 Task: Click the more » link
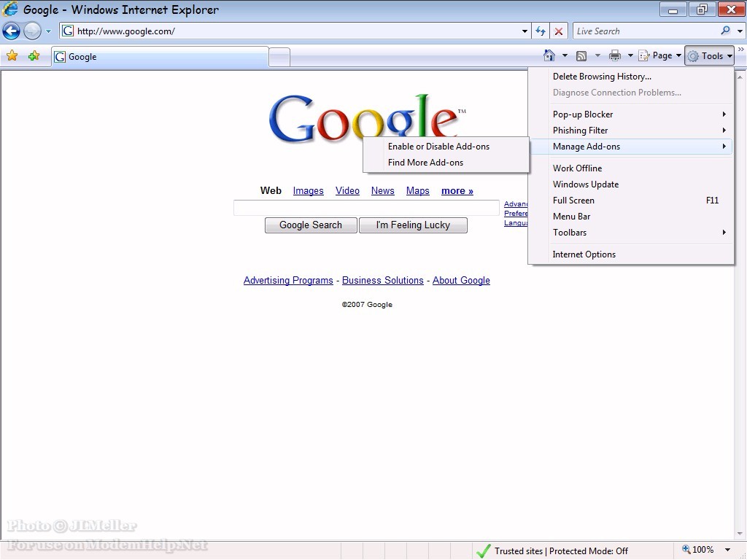tap(457, 191)
